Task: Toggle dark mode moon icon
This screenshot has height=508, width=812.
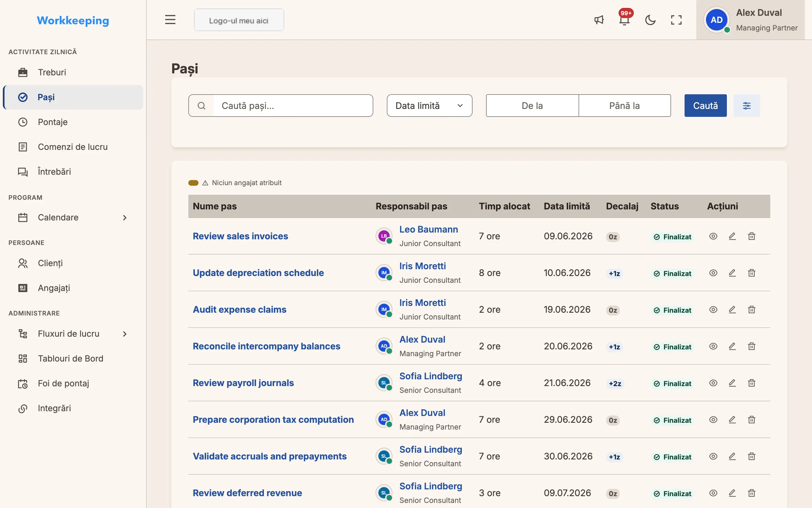Action: click(x=650, y=20)
